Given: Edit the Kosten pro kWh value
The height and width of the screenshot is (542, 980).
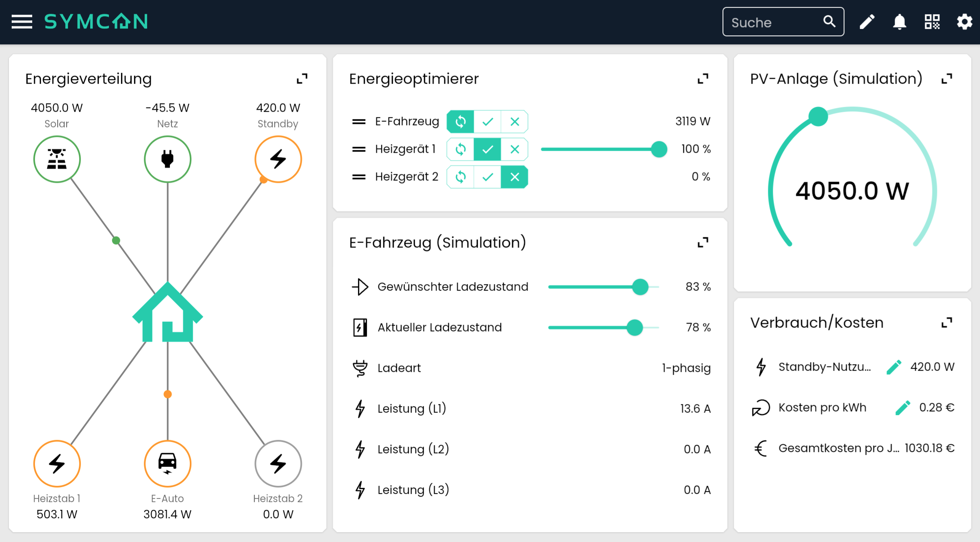Looking at the screenshot, I should click(x=902, y=408).
